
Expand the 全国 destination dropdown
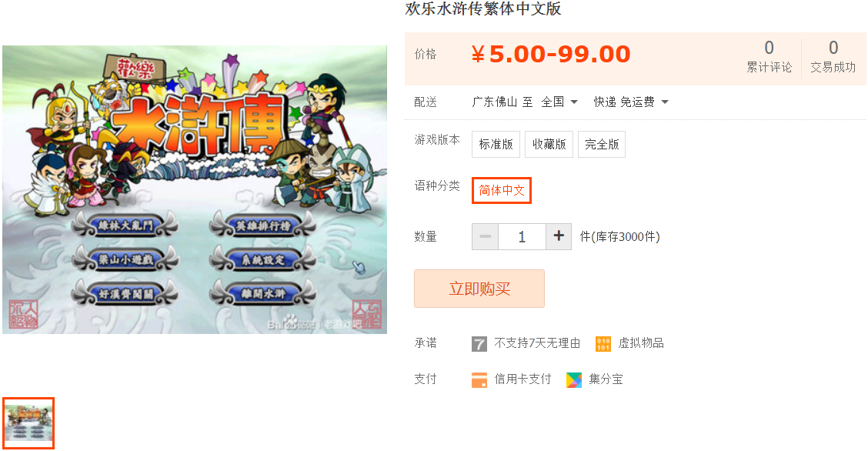click(559, 102)
